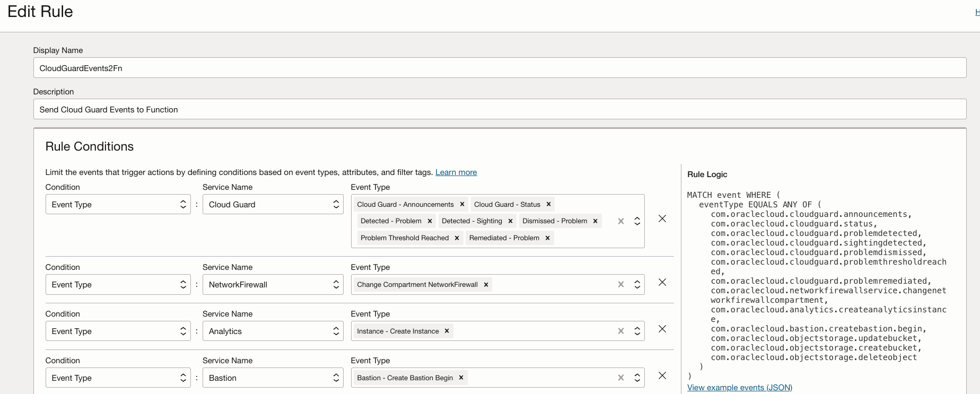Viewport: 980px width, 394px height.
Task: Remove the Detected - Sighting tag
Action: (510, 221)
